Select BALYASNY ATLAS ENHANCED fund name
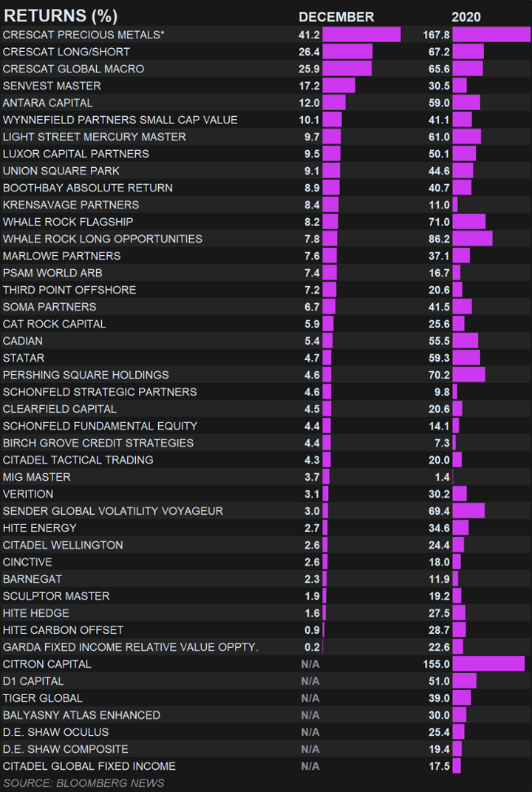The width and height of the screenshot is (532, 792). (x=81, y=714)
